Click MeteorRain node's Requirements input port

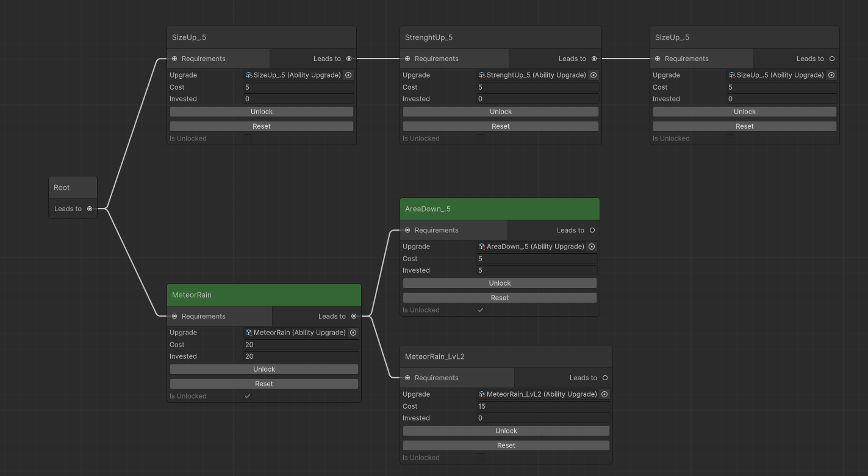[x=174, y=316]
